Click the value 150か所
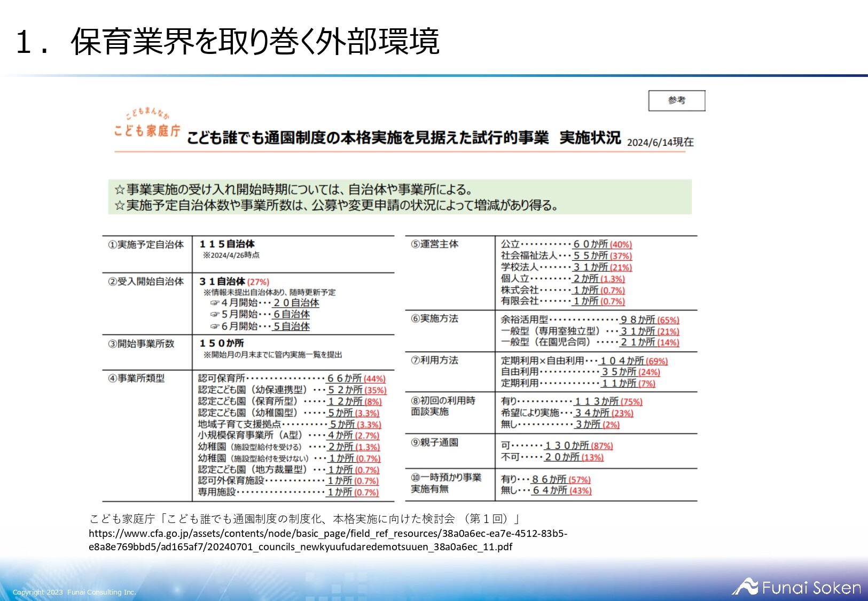This screenshot has height=601, width=868. [222, 343]
